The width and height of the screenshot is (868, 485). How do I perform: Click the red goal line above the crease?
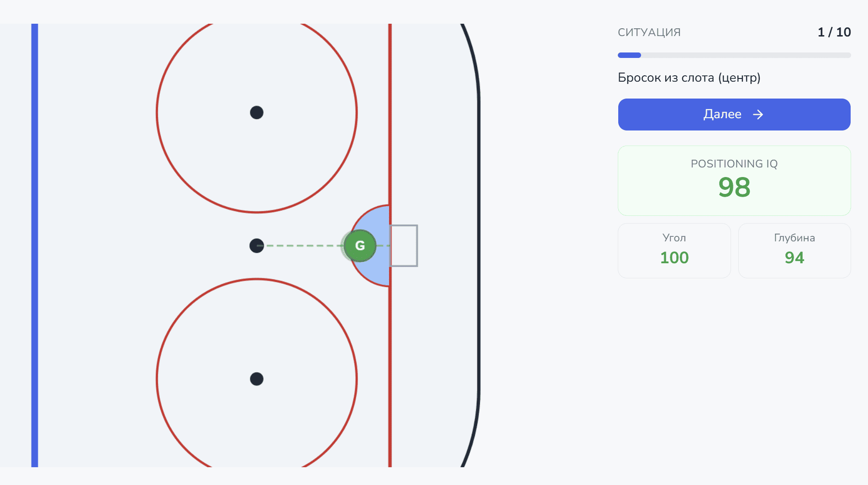point(390,114)
